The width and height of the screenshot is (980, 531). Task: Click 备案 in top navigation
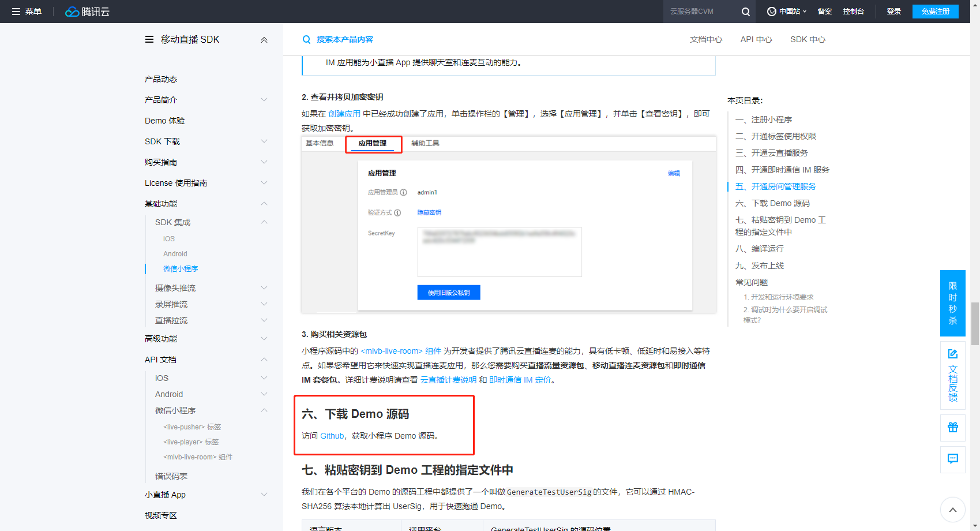[x=825, y=12]
